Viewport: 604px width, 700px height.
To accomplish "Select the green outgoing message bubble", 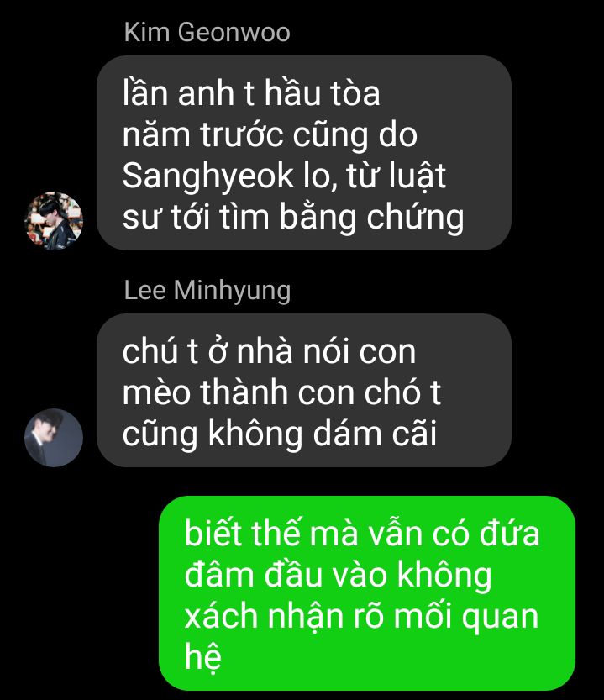I will pos(367,593).
